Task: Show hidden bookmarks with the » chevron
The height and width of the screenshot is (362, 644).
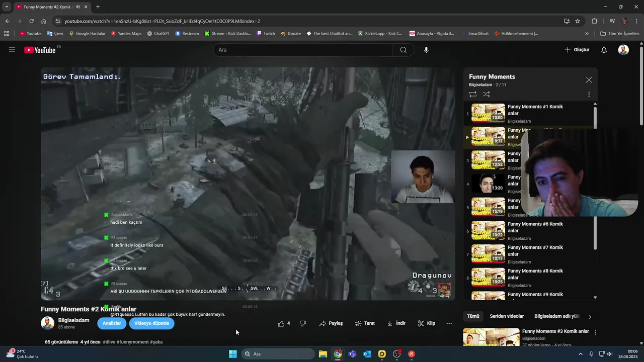Action: (x=587, y=34)
